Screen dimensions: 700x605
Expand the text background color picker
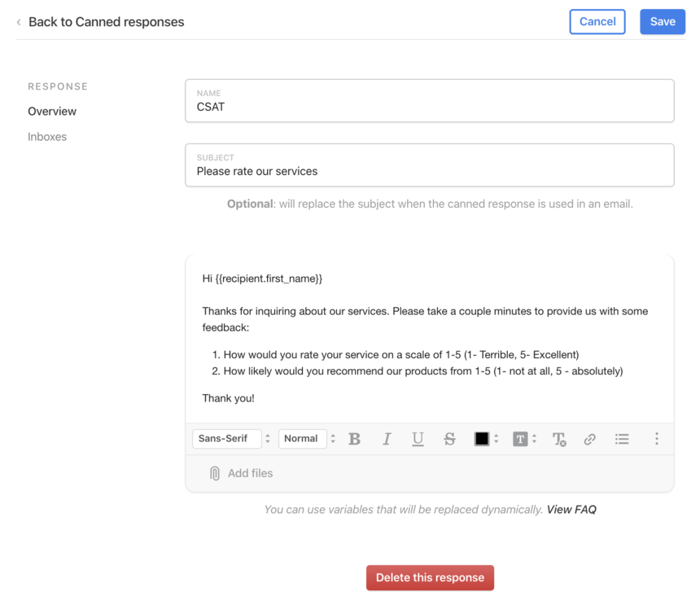524,439
